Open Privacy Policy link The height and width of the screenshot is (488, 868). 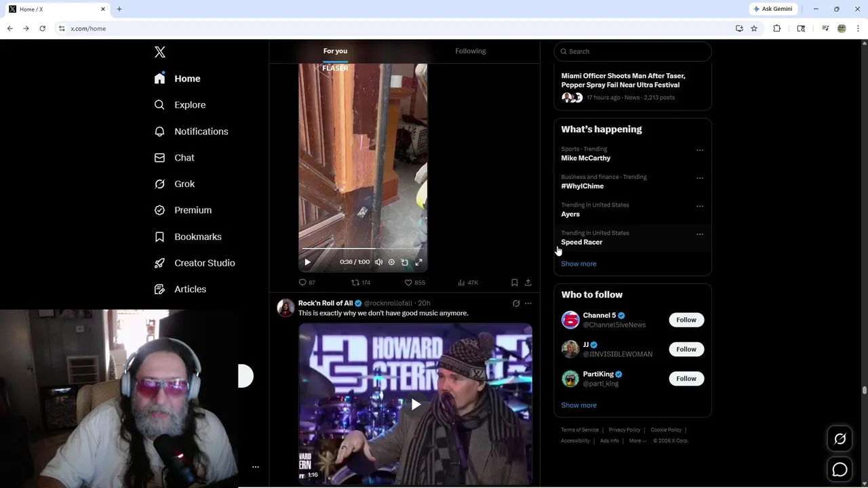click(x=625, y=430)
